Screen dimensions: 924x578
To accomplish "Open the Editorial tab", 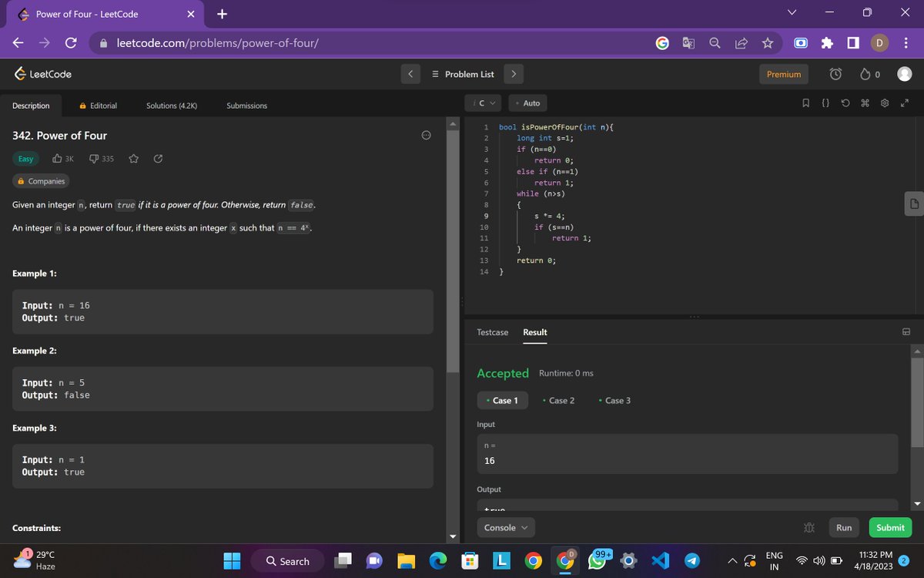I will point(99,106).
